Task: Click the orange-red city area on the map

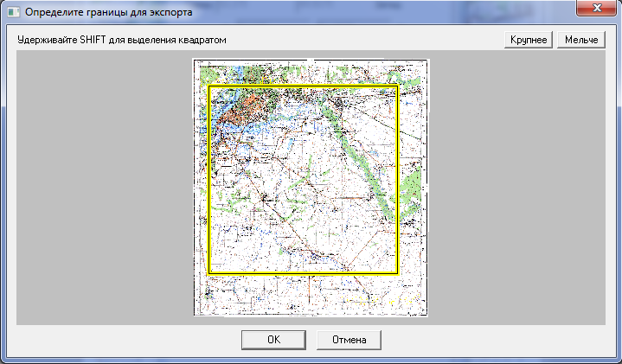Action: pos(235,111)
